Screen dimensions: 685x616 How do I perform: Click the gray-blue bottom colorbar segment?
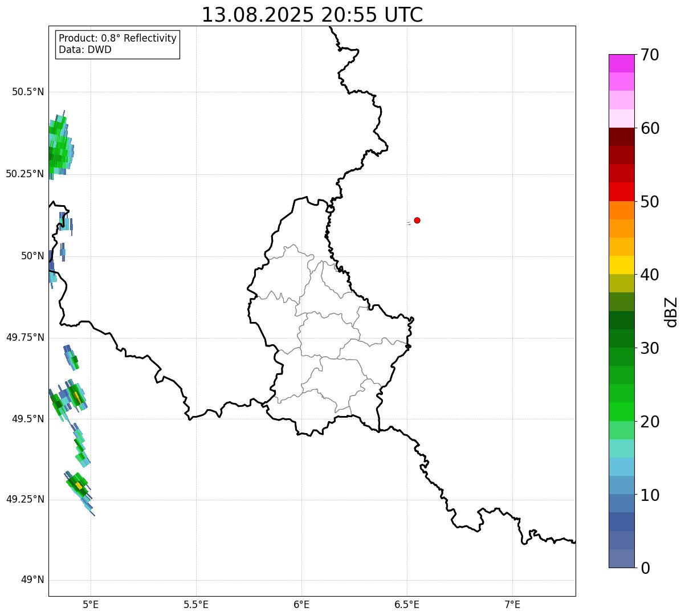click(x=621, y=558)
